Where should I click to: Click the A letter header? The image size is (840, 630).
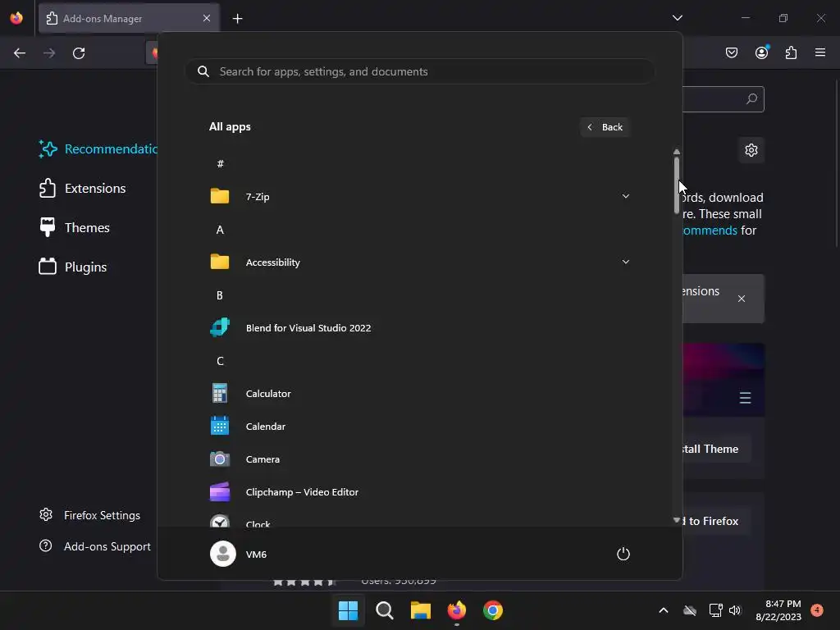pos(220,230)
